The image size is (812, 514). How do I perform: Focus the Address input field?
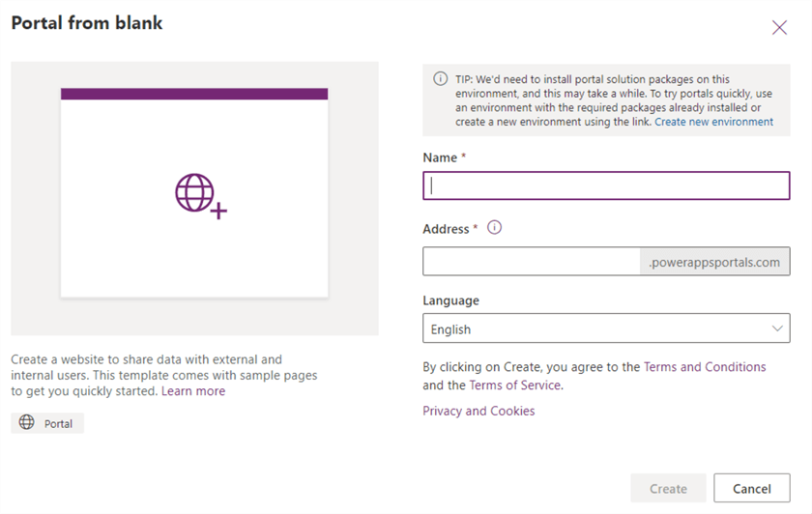coord(532,262)
